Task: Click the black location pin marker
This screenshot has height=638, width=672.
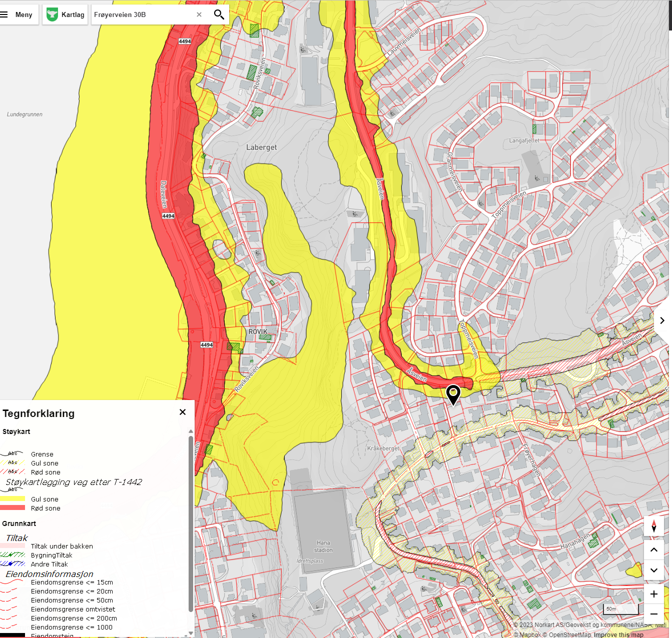Action: (x=453, y=394)
